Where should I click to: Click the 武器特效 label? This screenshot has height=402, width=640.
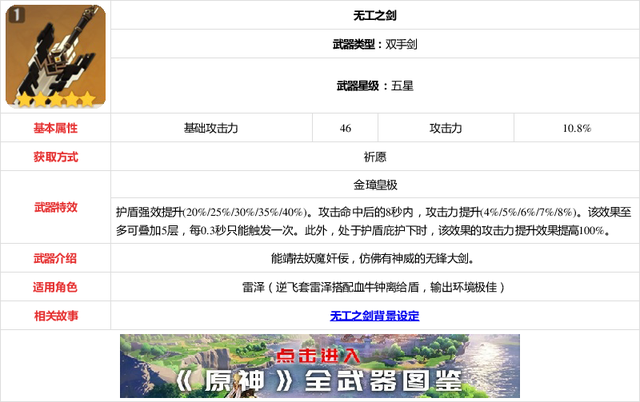point(56,207)
